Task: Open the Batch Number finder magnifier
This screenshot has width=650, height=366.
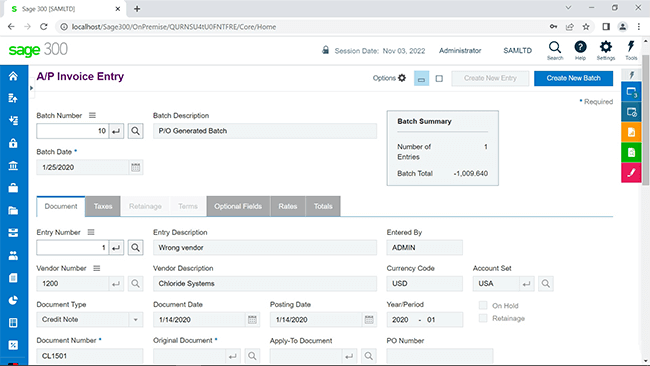Action: (136, 131)
